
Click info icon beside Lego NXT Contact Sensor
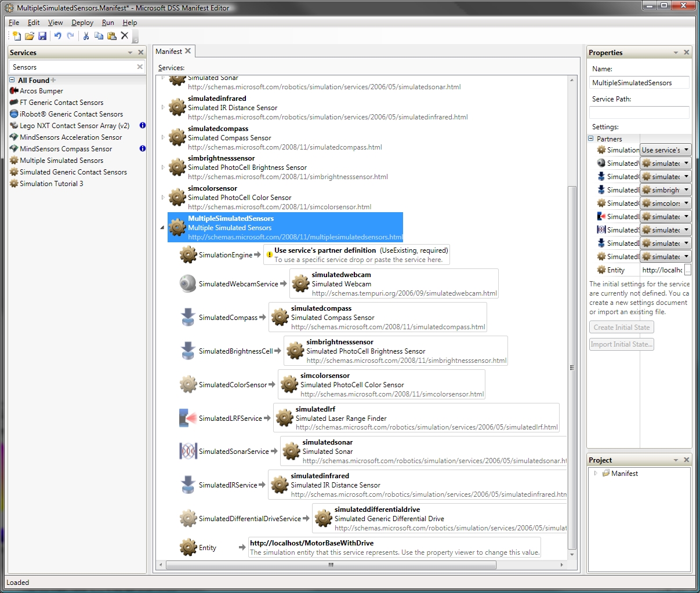143,125
